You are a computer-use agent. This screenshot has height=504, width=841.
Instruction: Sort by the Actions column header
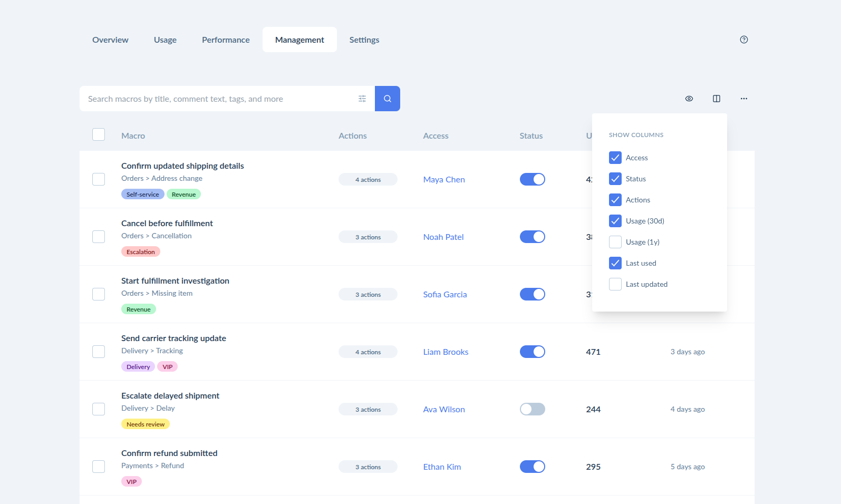pos(353,135)
